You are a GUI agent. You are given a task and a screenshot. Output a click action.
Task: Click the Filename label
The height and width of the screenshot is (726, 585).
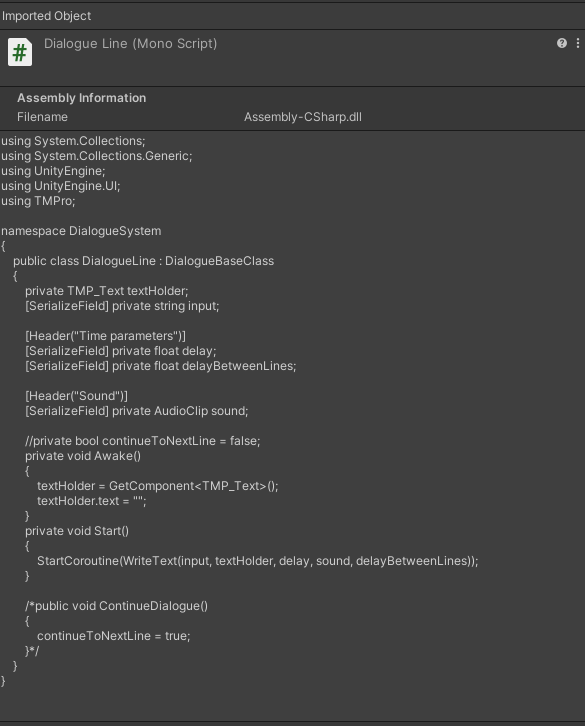click(x=42, y=117)
